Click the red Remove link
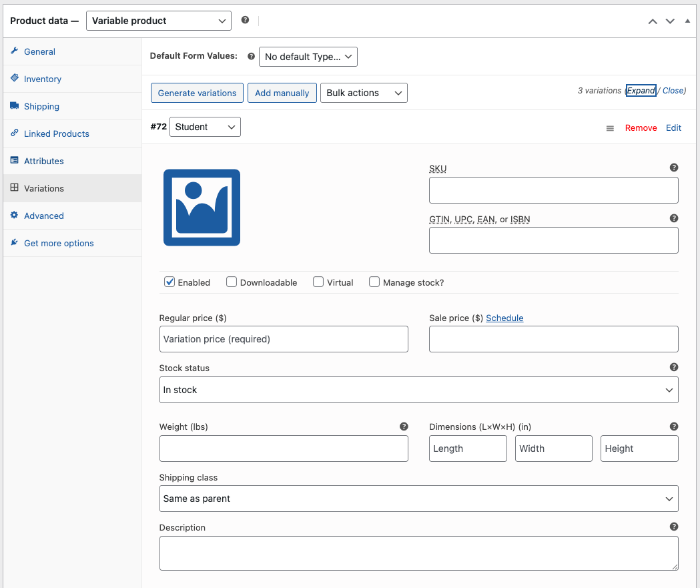 coord(641,128)
